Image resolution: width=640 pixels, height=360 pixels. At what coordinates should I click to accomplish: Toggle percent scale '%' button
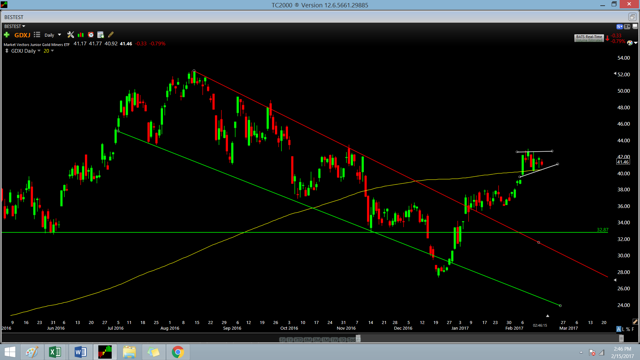click(628, 329)
